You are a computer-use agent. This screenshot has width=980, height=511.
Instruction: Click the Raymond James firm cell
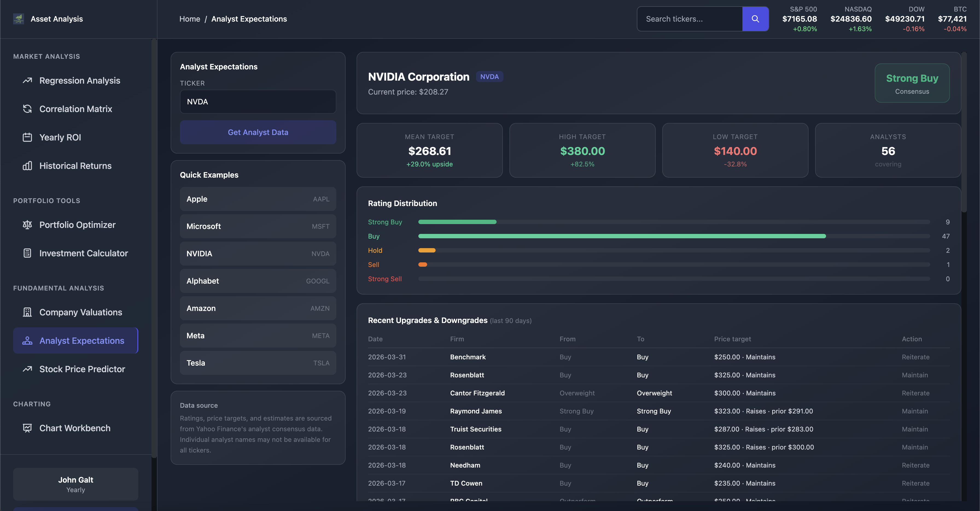[x=476, y=411]
